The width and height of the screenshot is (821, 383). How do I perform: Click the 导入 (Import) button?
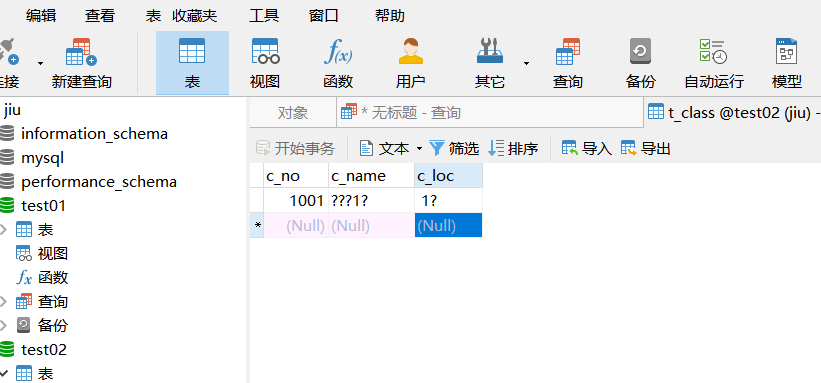(x=586, y=149)
